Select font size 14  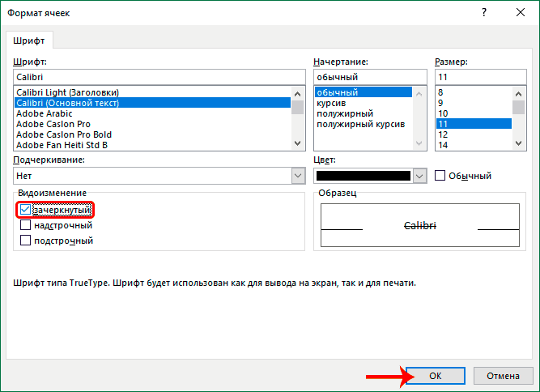click(x=474, y=145)
